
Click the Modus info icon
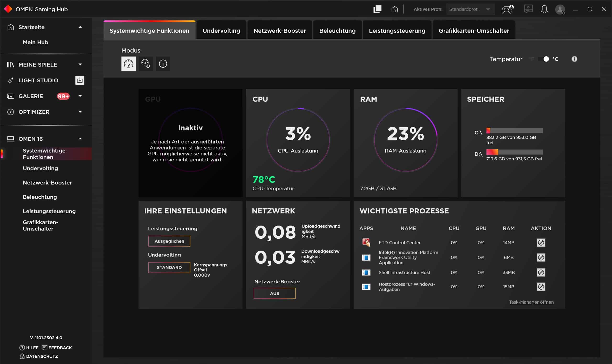click(163, 64)
